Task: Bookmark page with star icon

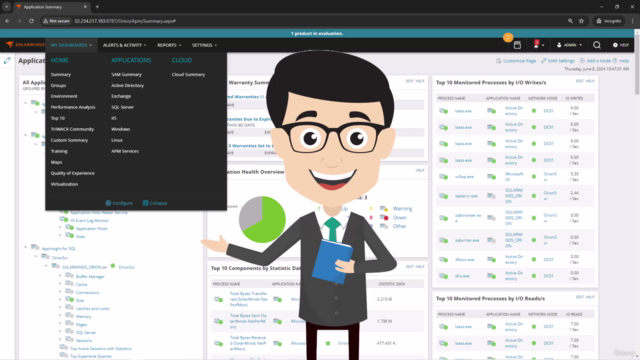Action: coord(581,21)
